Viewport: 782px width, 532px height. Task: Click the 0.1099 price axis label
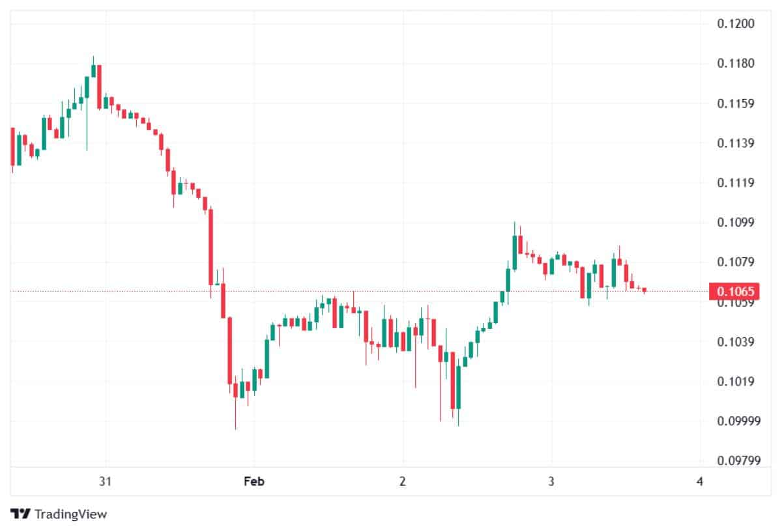pos(735,223)
